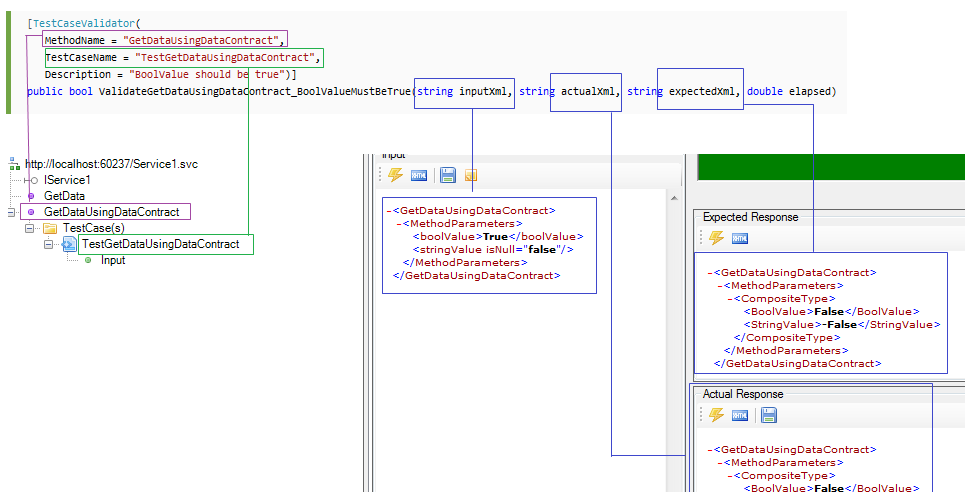Click False value in Expected Response BoolValue
The height and width of the screenshot is (492, 968).
coord(829,311)
